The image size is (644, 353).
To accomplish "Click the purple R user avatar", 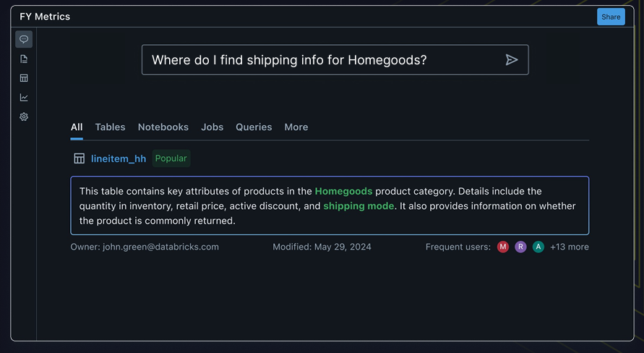I will tap(520, 247).
